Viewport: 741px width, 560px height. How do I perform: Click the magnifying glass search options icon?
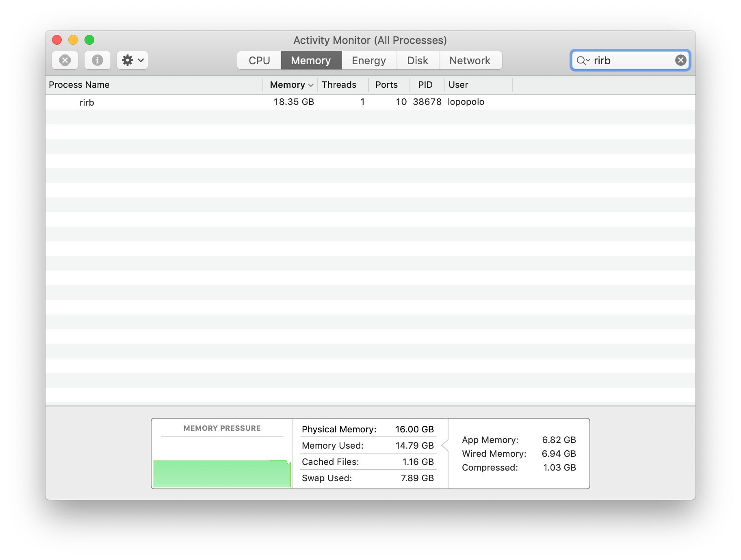click(x=583, y=61)
